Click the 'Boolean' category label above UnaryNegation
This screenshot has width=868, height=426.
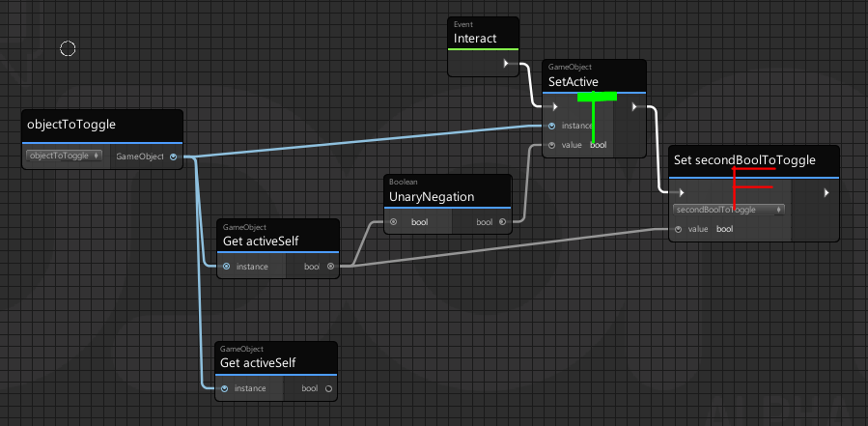403,182
